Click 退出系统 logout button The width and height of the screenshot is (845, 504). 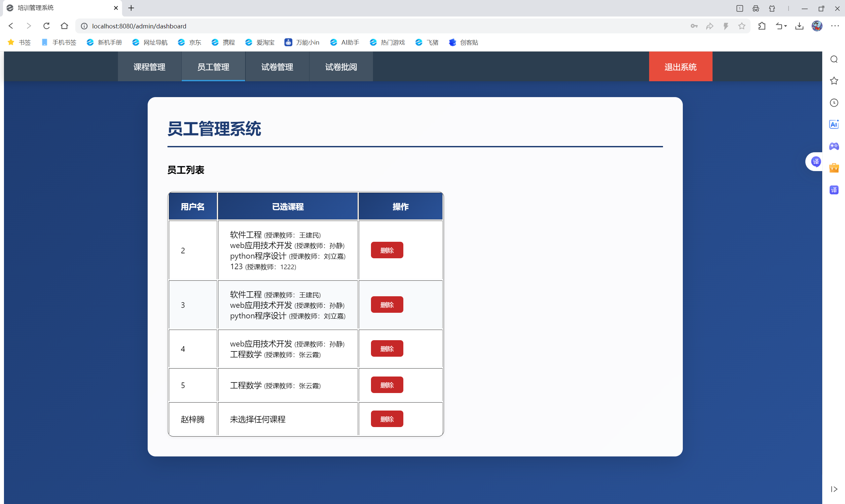coord(680,67)
